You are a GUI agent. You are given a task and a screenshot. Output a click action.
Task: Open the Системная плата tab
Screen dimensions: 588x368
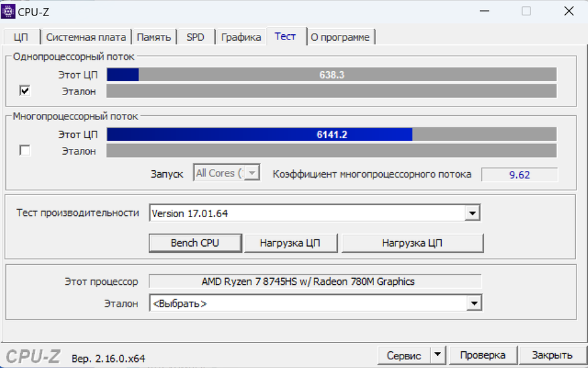coord(86,37)
